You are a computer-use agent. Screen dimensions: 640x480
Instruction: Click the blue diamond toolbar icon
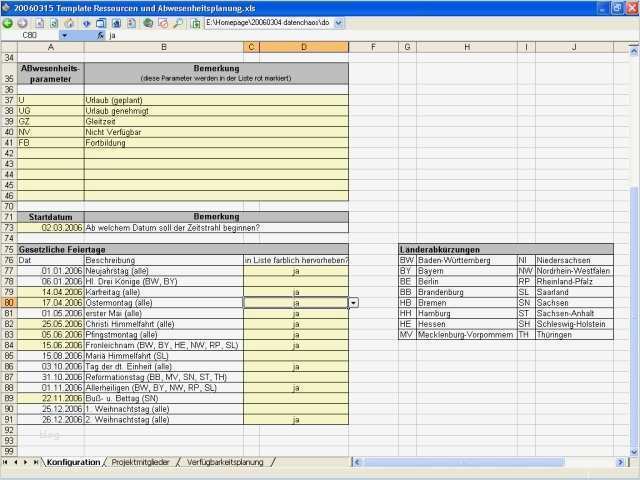[87, 24]
